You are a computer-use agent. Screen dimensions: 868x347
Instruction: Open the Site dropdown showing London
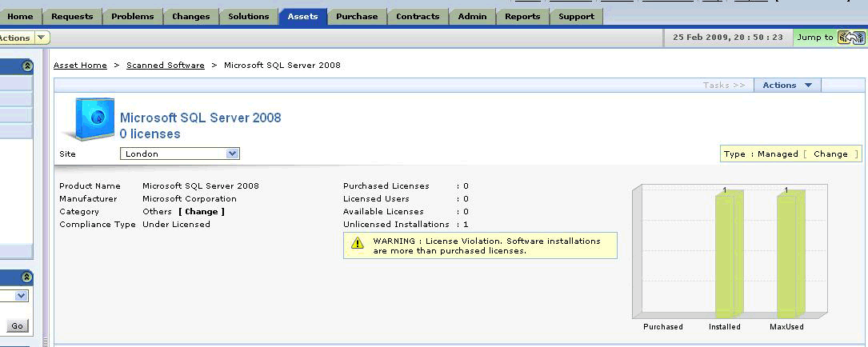(x=180, y=154)
